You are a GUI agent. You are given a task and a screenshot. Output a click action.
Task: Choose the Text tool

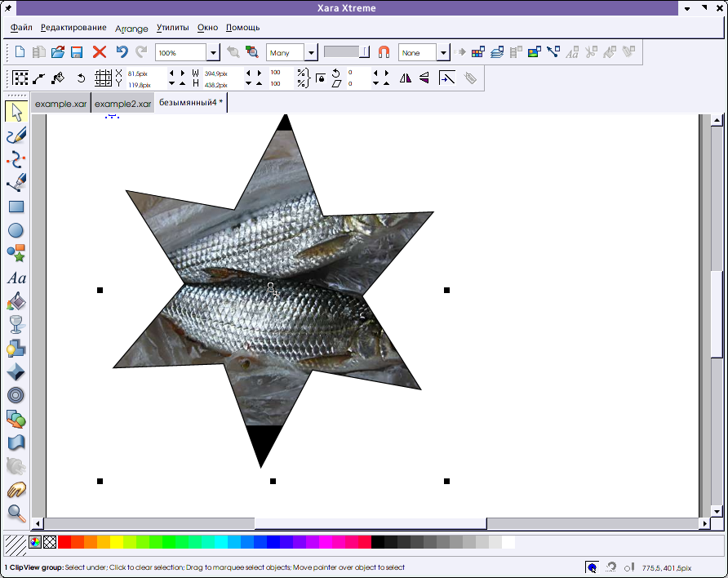pos(16,278)
